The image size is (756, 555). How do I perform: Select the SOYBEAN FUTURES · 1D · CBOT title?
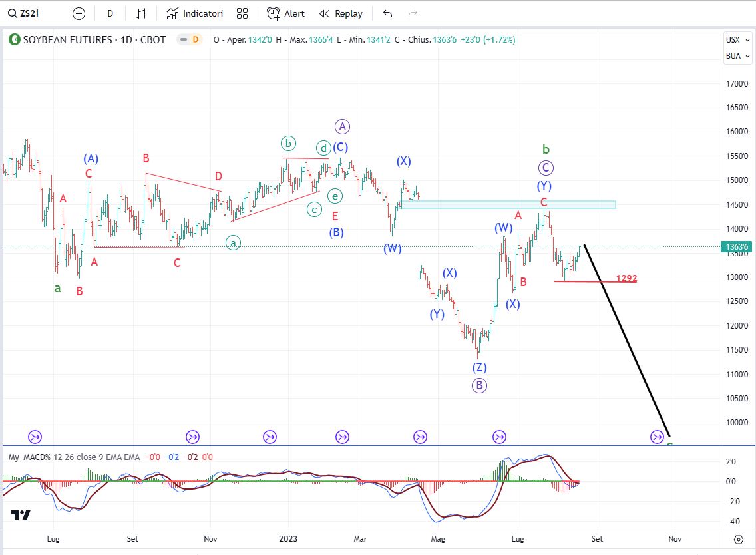tap(94, 39)
